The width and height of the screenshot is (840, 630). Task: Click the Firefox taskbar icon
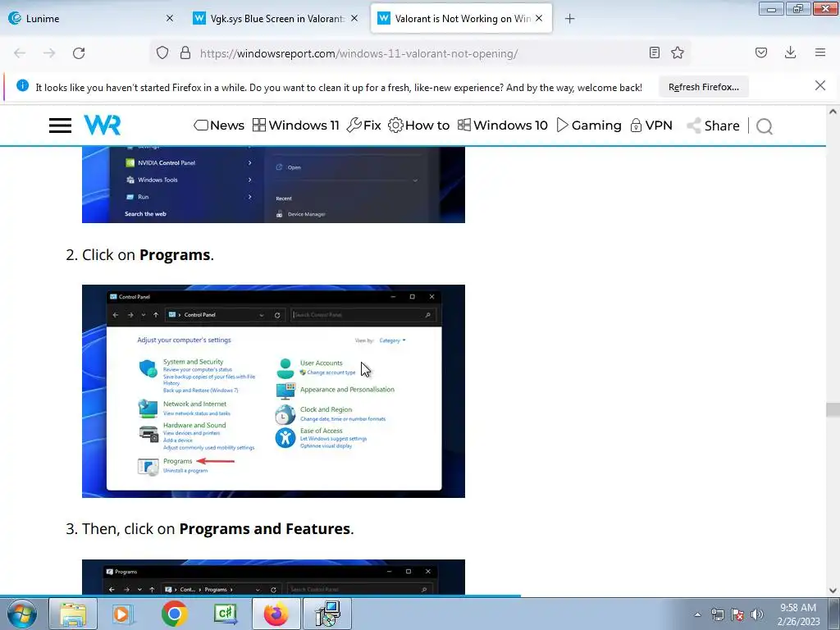(x=276, y=614)
